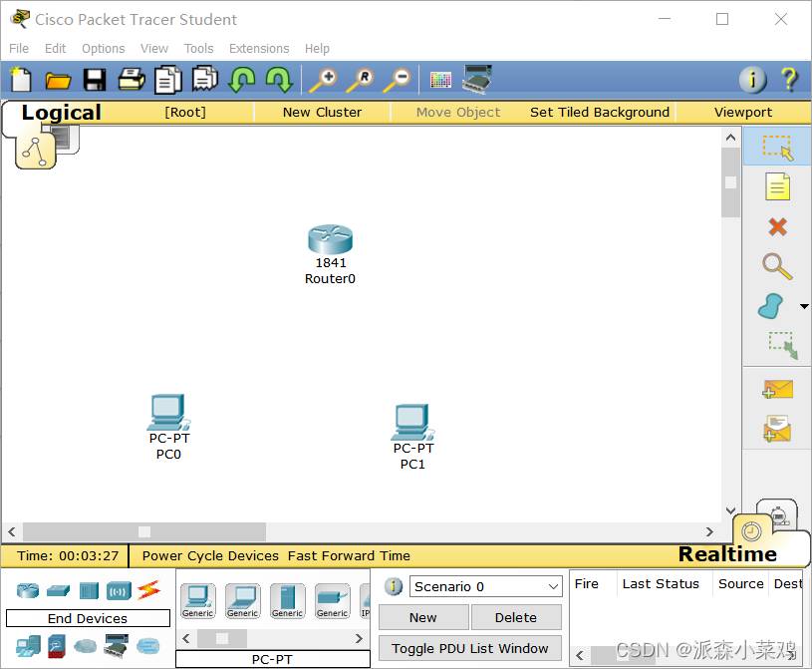
Task: Save the network with the floppy icon
Action: [x=95, y=81]
